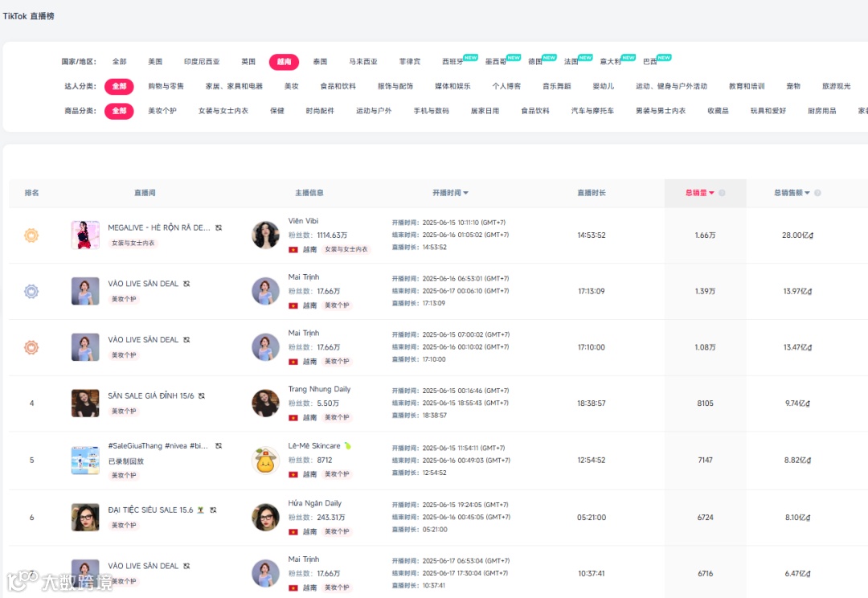Open Hứa Ngân Daily name link
868x598 pixels.
click(x=315, y=503)
